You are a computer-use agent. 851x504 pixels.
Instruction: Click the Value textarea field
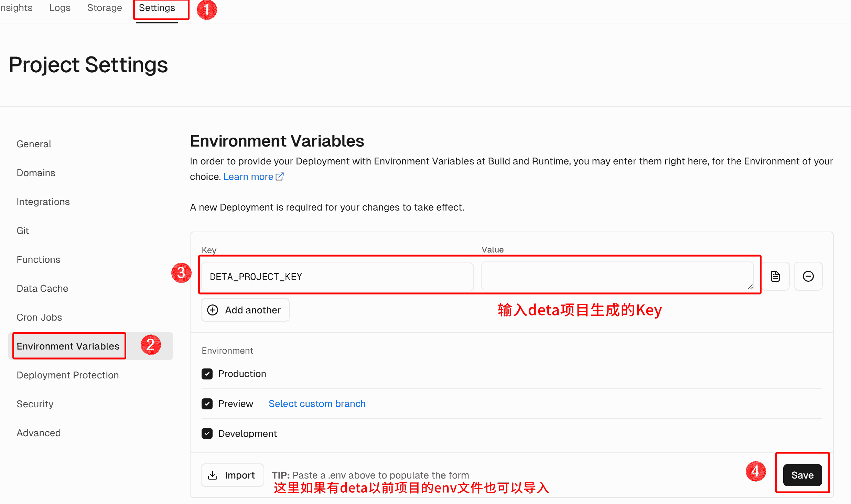pos(617,276)
